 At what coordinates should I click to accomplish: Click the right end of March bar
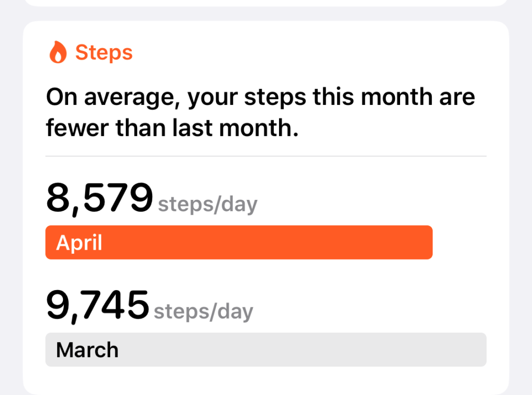(x=478, y=349)
